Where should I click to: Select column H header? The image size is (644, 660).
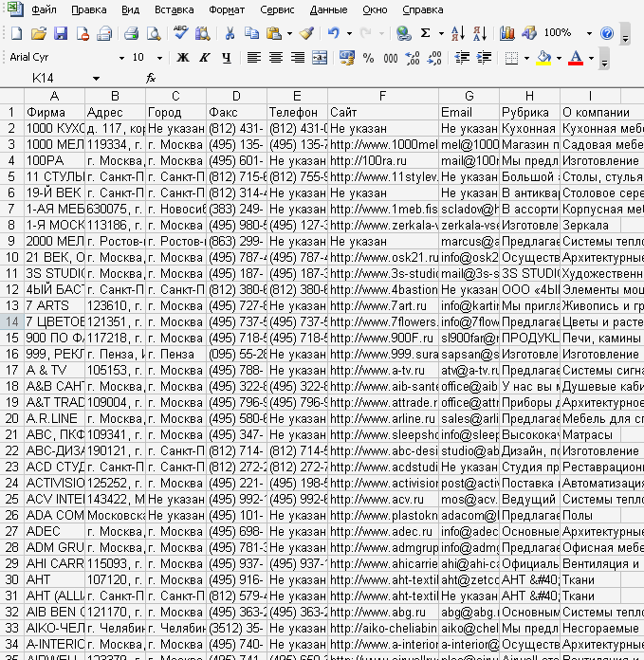pos(529,96)
